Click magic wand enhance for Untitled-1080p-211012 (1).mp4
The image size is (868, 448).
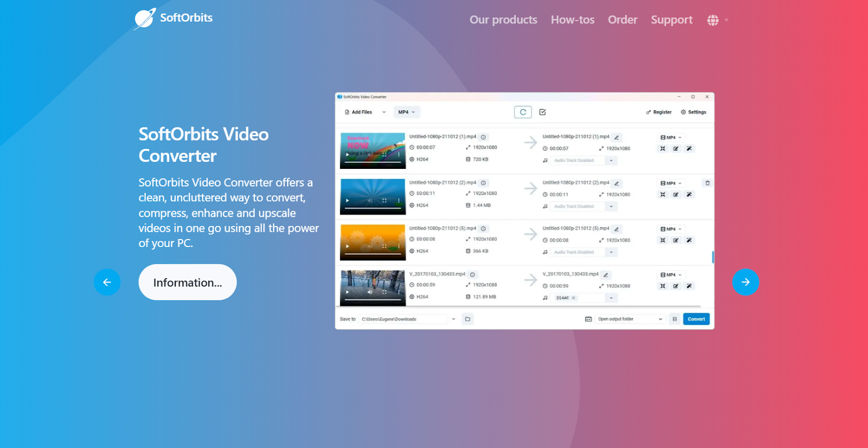[689, 149]
